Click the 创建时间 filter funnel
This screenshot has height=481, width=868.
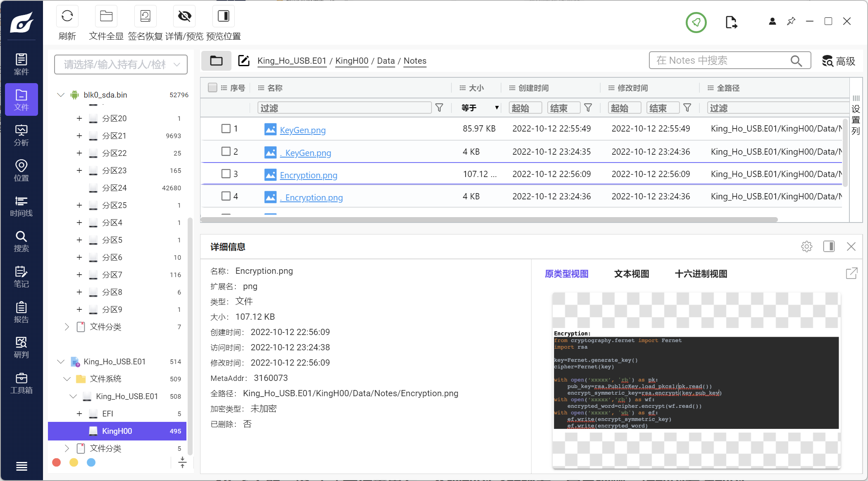588,108
